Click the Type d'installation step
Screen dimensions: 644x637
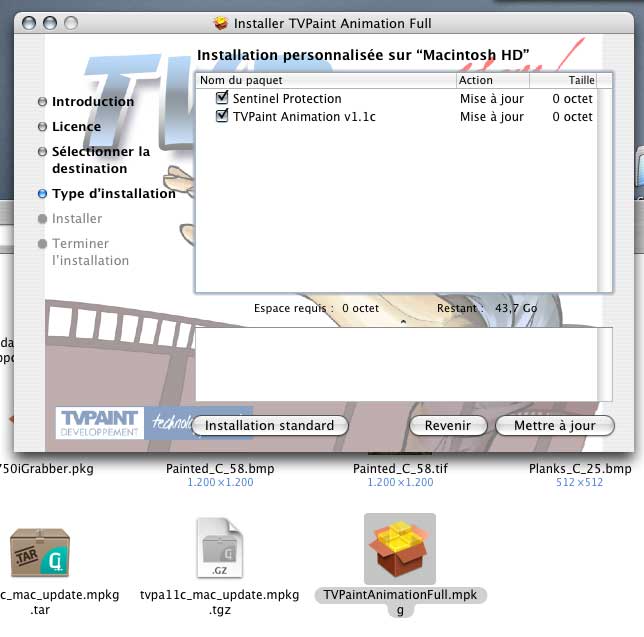[114, 193]
